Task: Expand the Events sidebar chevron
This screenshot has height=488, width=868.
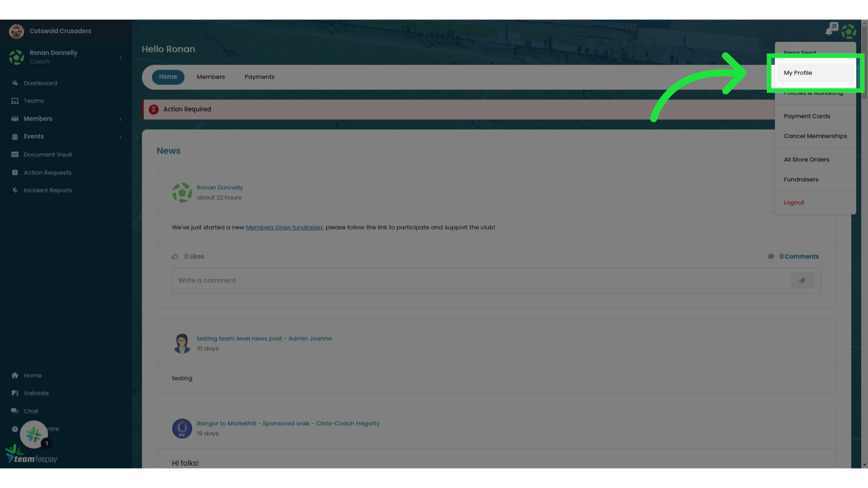Action: [x=120, y=137]
